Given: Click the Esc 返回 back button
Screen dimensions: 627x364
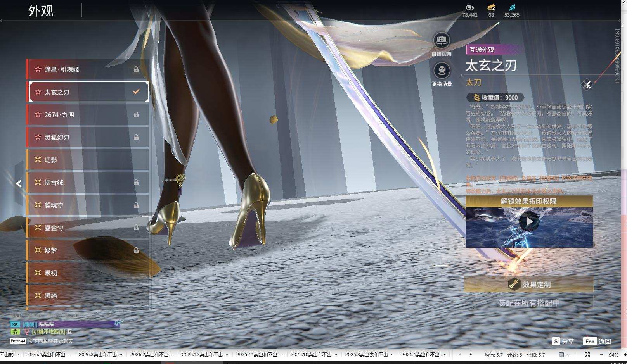Looking at the screenshot, I should coord(597,341).
